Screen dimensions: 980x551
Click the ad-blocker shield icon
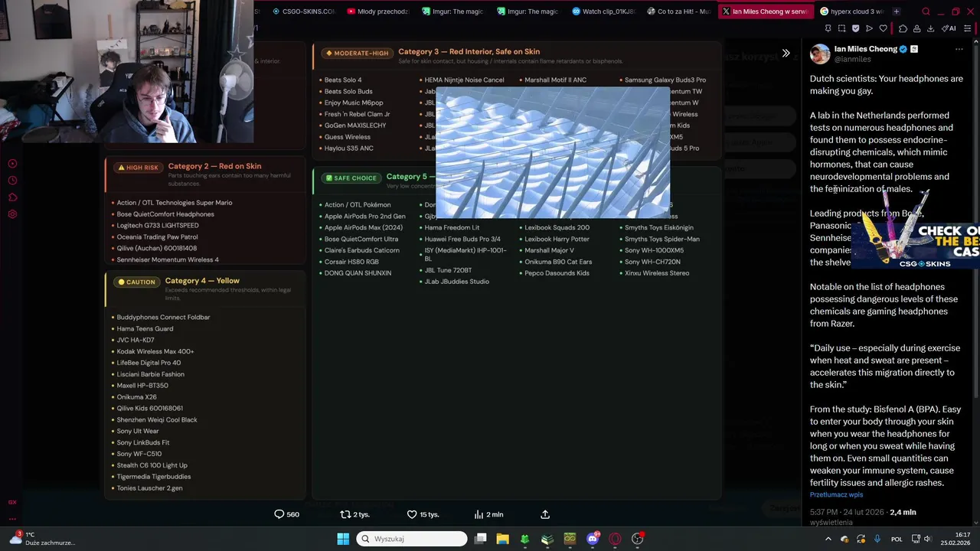pos(855,28)
